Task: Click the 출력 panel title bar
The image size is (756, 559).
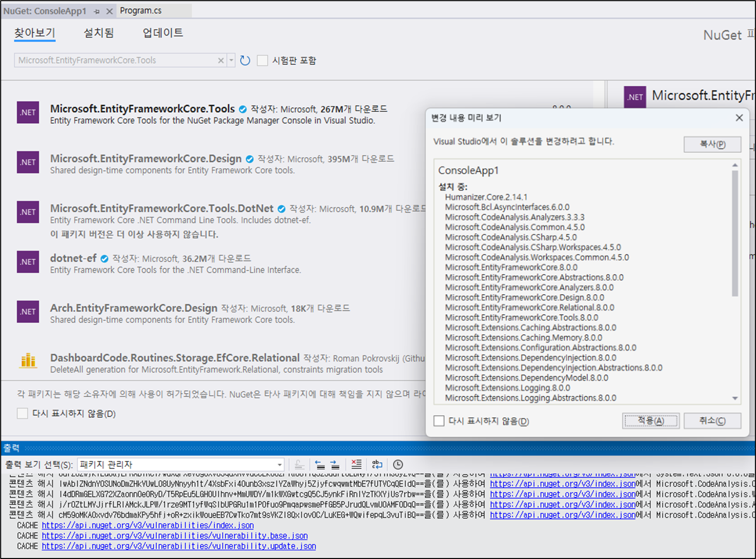Action: coord(378,448)
